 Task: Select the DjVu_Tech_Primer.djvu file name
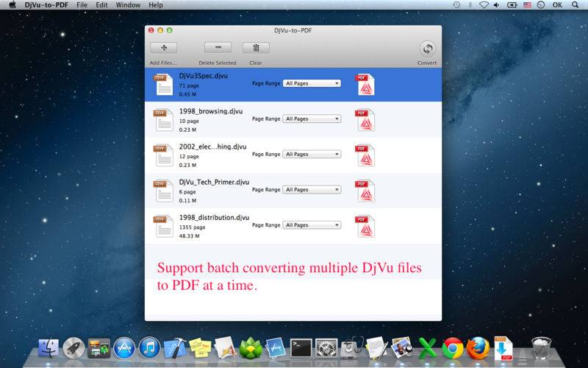pos(214,182)
